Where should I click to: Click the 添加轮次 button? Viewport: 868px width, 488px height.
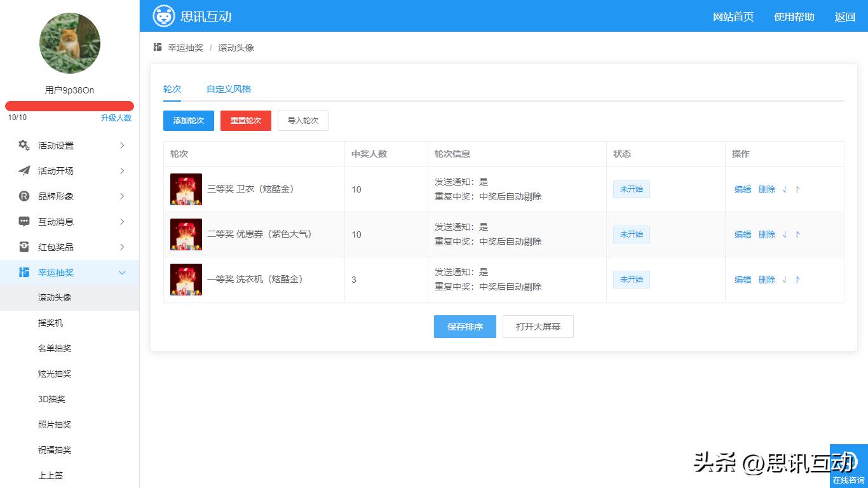[x=188, y=120]
